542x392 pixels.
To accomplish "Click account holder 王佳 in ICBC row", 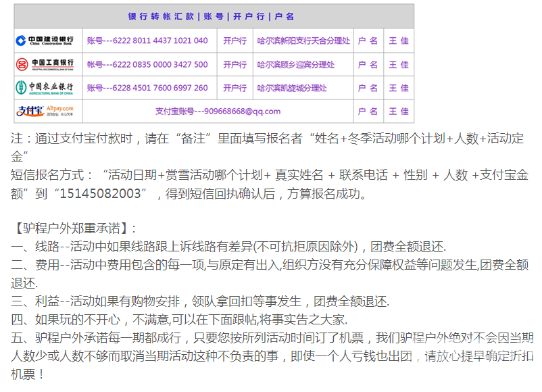I will 398,65.
